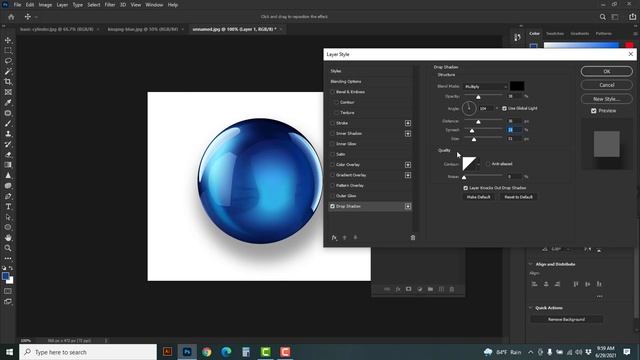Enable the Pattern Overlay checkbox
The width and height of the screenshot is (640, 360).
tap(332, 185)
